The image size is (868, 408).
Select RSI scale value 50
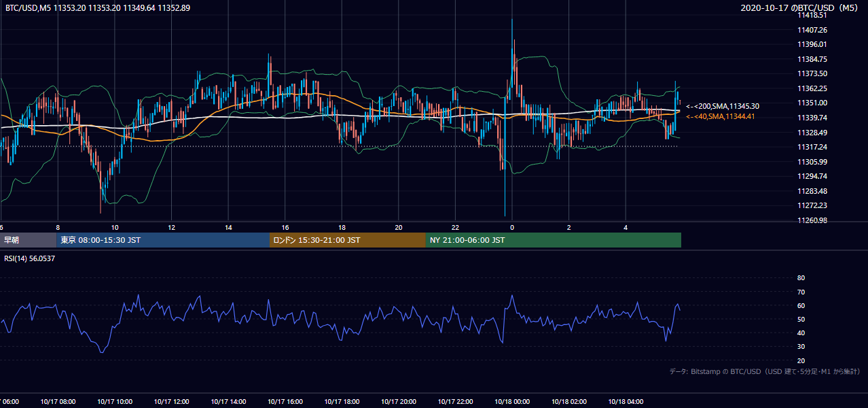(801, 320)
